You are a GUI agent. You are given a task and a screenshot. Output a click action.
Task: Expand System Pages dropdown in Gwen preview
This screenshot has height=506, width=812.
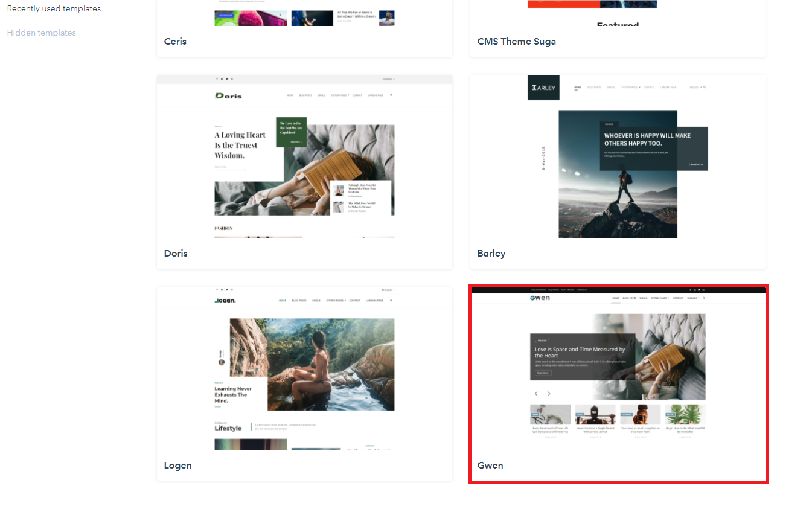click(660, 298)
